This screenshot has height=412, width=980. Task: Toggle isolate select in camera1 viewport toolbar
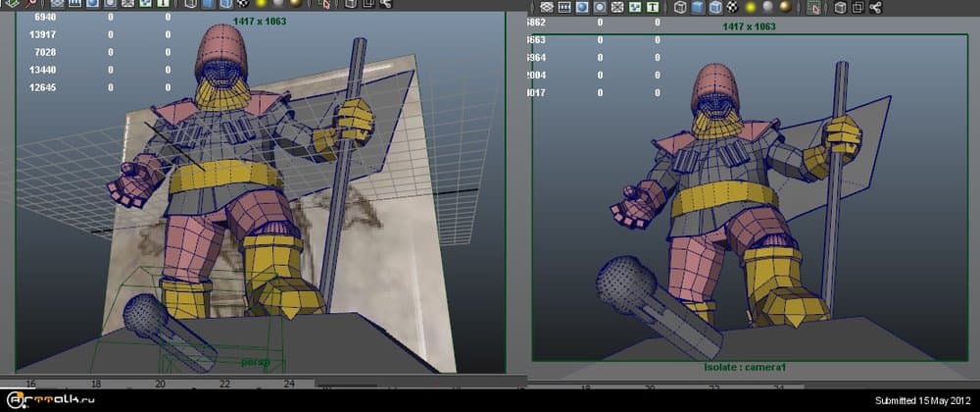(x=814, y=7)
